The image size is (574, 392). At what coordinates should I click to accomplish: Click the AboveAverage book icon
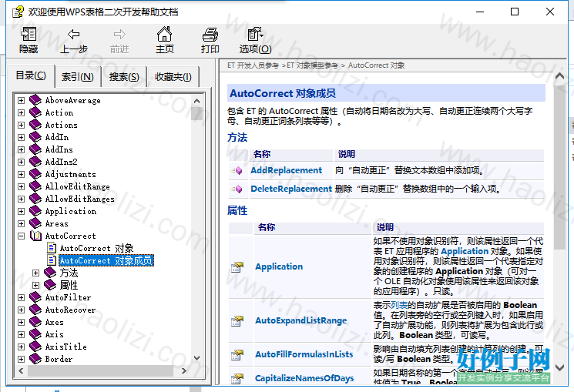tap(35, 100)
